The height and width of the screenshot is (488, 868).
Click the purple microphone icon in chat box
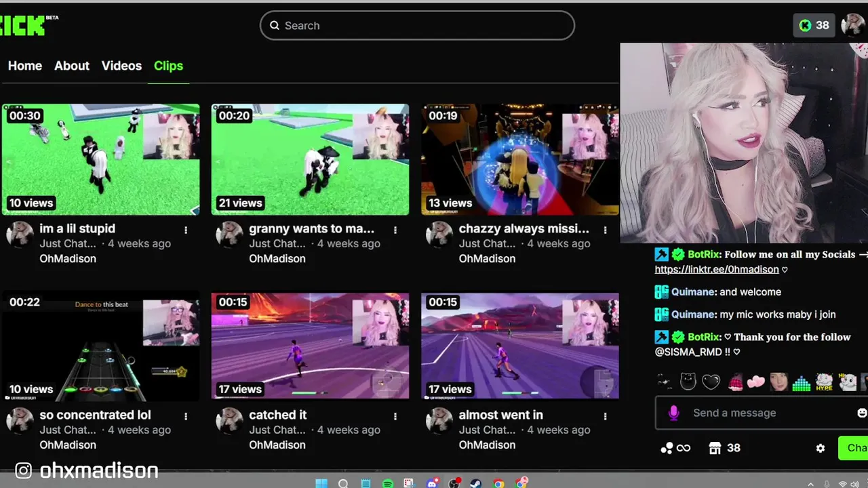673,413
